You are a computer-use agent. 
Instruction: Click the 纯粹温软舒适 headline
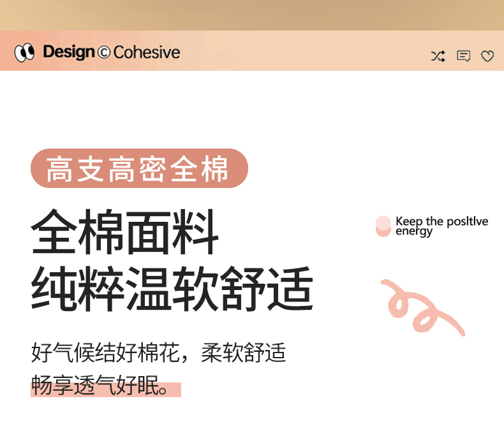pos(172,289)
